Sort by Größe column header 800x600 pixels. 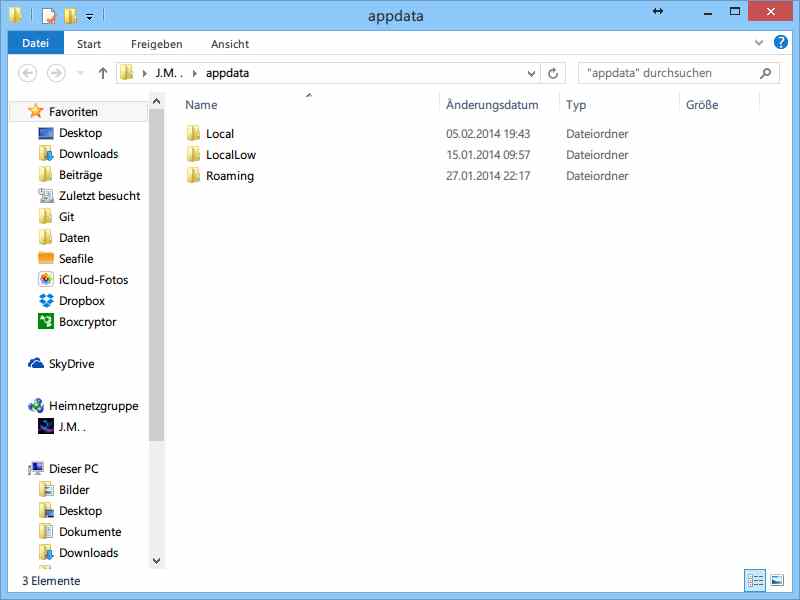(x=702, y=105)
